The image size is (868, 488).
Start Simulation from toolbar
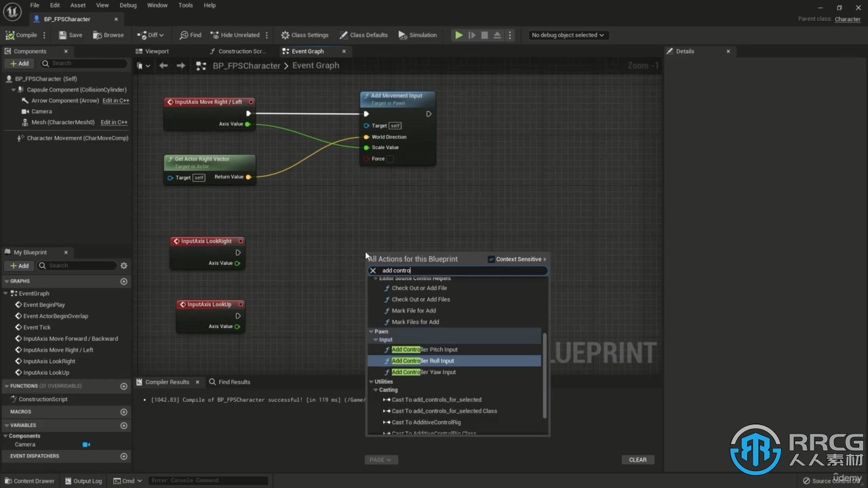point(418,35)
